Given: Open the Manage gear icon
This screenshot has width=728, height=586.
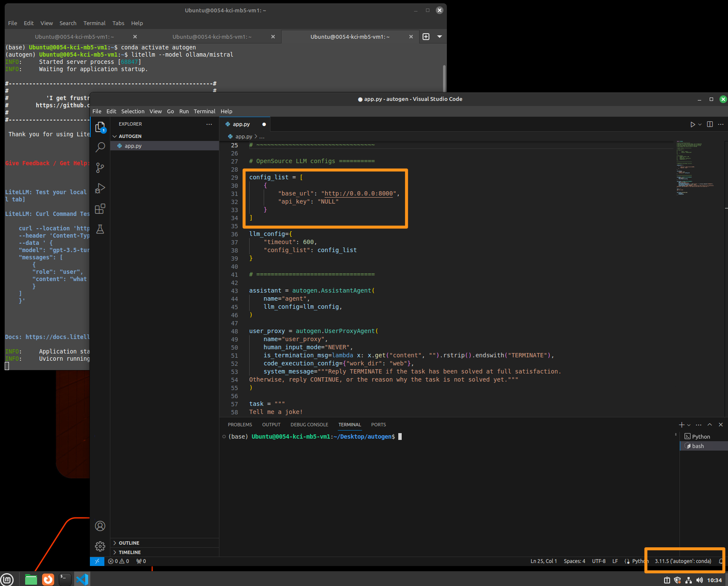Looking at the screenshot, I should [x=100, y=546].
